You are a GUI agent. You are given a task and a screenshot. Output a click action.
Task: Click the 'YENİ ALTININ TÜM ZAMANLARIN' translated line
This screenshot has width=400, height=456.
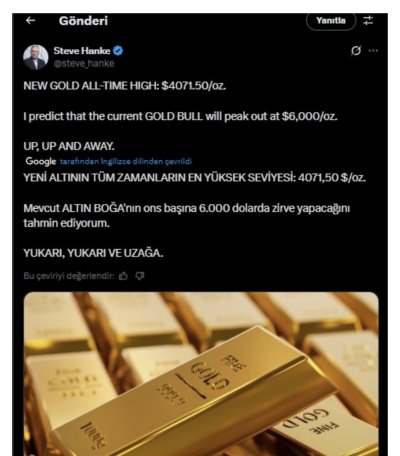pos(195,177)
